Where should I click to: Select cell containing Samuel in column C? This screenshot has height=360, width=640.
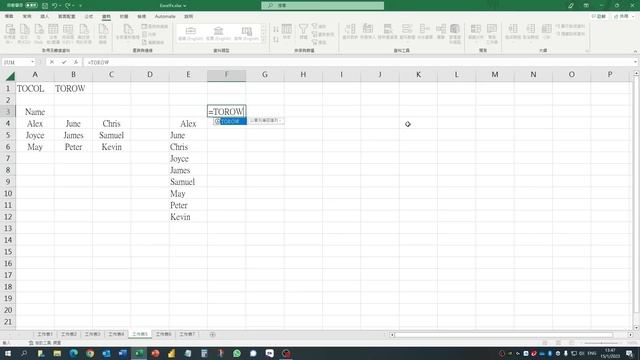tap(111, 135)
